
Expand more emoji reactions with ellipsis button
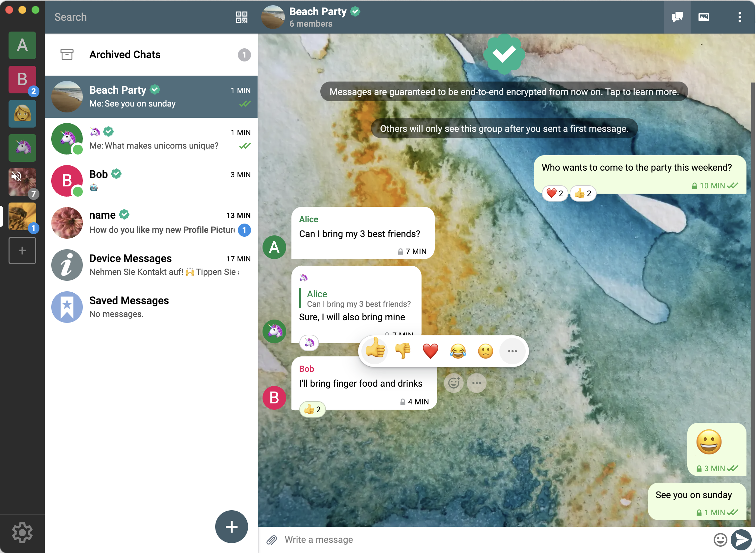point(511,350)
